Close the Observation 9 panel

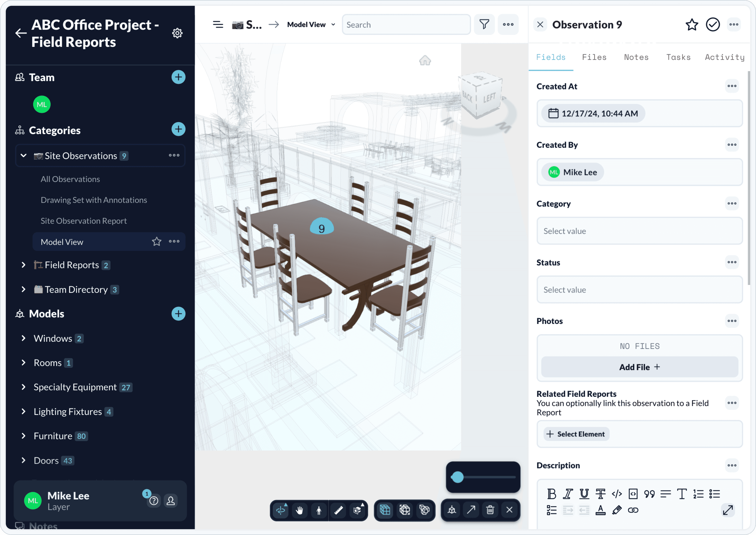540,24
